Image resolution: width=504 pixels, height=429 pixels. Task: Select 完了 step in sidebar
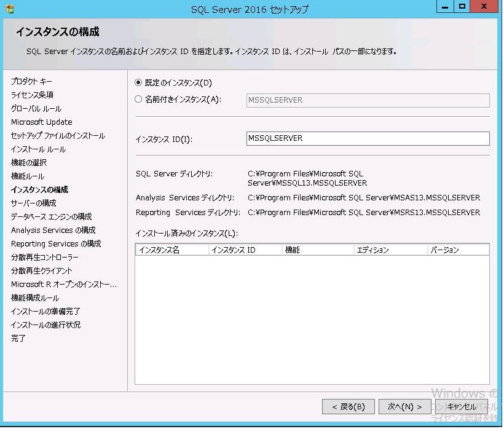pyautogui.click(x=18, y=339)
